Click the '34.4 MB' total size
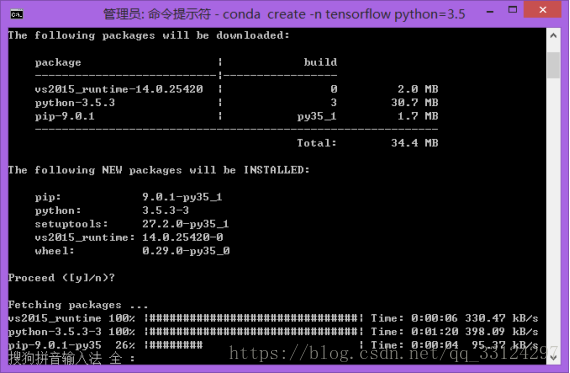 (x=415, y=143)
